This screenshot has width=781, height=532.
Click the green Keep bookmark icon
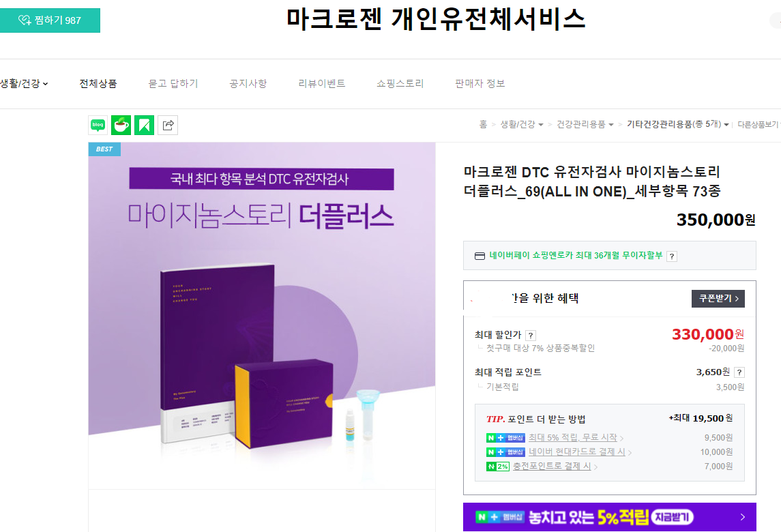click(145, 125)
